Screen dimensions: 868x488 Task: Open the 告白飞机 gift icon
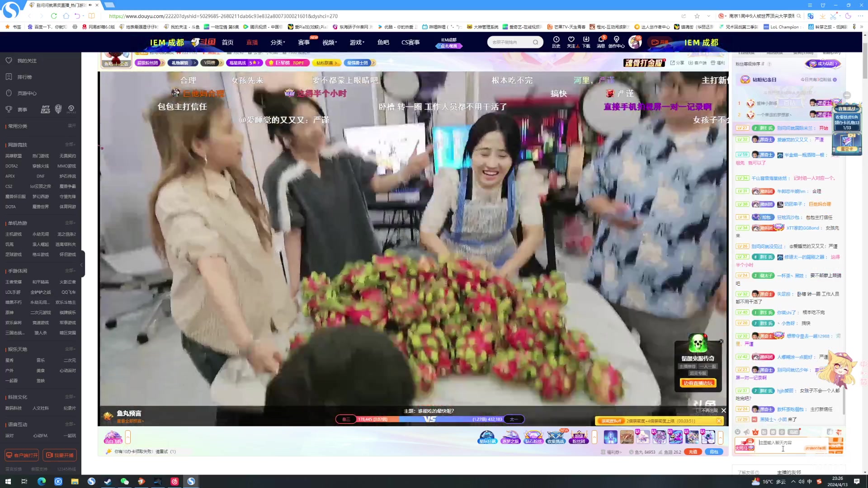tap(113, 437)
